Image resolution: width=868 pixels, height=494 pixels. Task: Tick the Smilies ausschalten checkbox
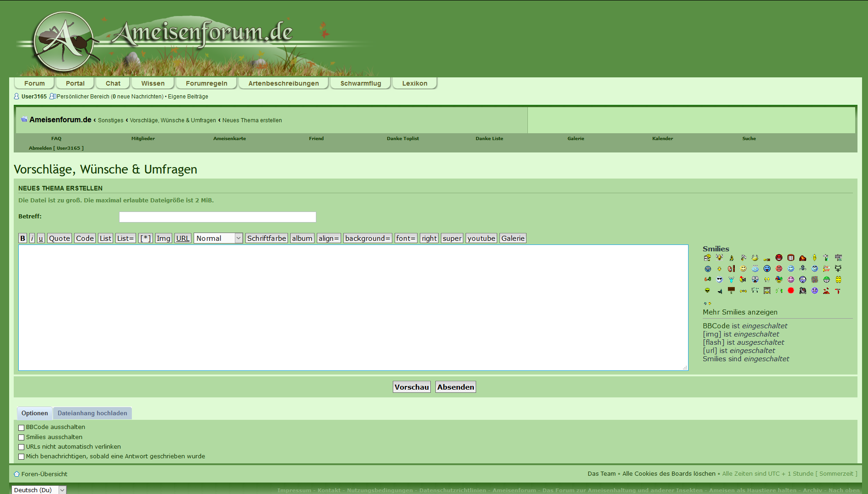21,437
